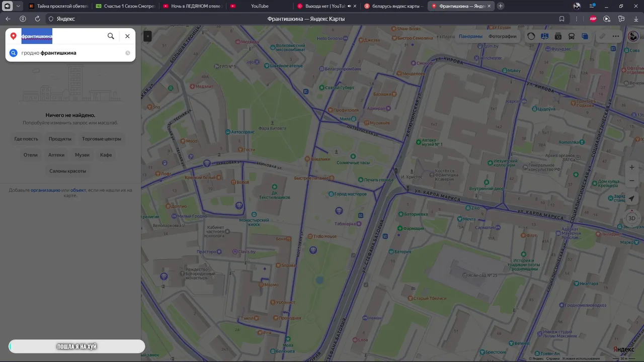Image resolution: width=644 pixels, height=362 pixels.
Task: Zoom in the map with plus
Action: coord(632,167)
